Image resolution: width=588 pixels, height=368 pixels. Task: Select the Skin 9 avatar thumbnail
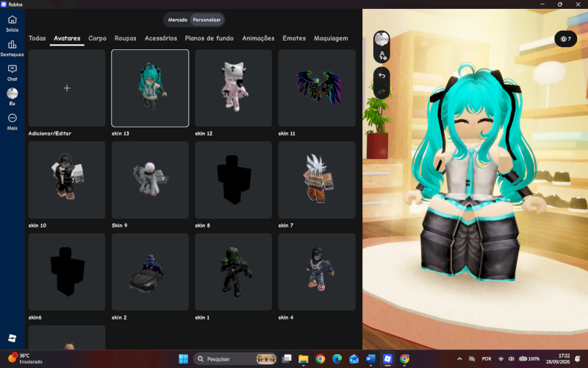pos(150,180)
